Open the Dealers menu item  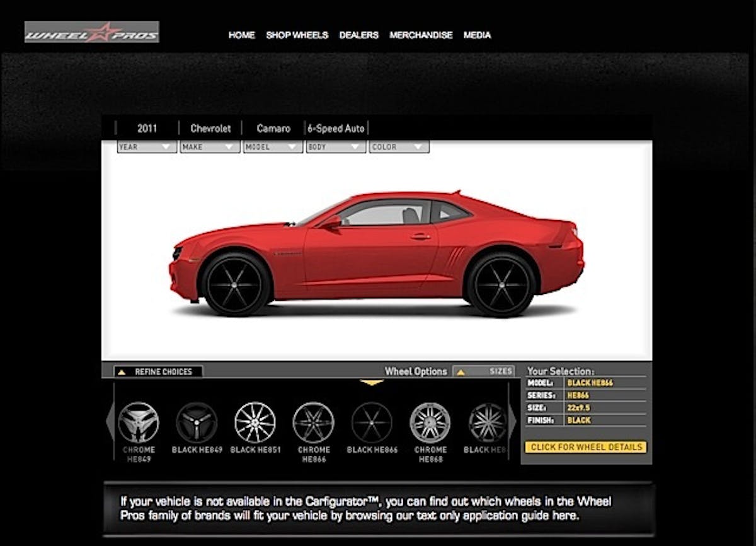pyautogui.click(x=358, y=35)
